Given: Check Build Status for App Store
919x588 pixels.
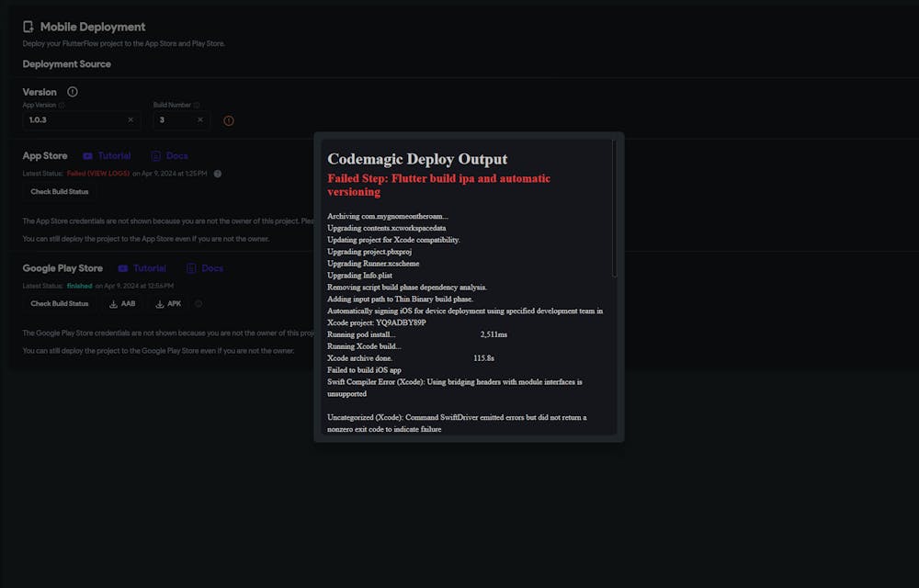Looking at the screenshot, I should [x=59, y=192].
